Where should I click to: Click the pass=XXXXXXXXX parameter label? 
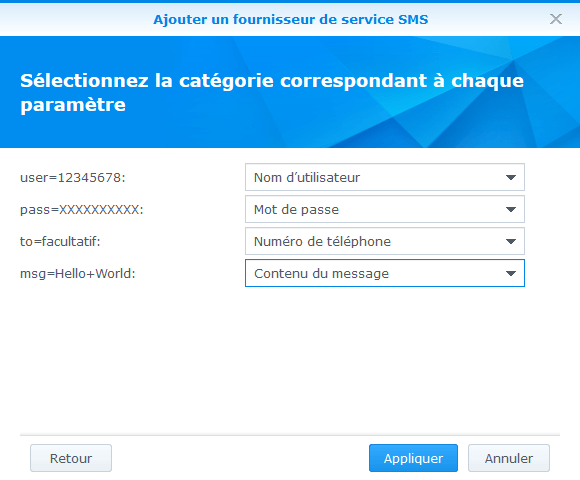(x=82, y=210)
